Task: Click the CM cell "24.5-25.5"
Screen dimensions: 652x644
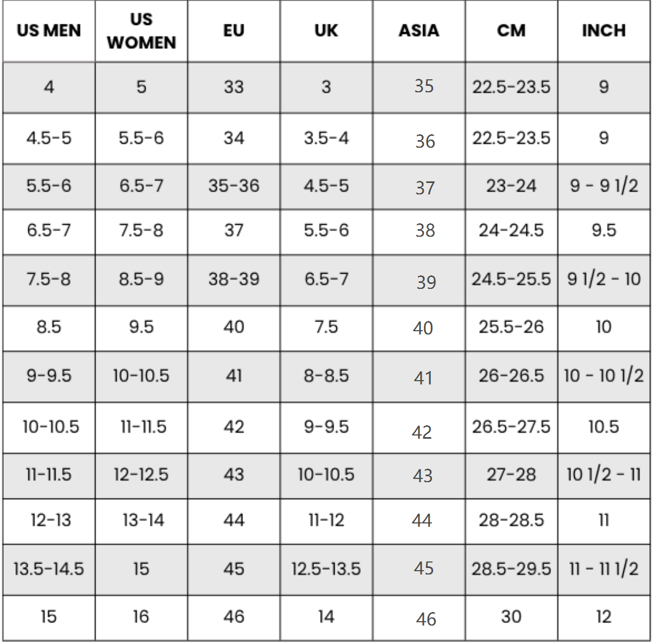Action: (511, 280)
